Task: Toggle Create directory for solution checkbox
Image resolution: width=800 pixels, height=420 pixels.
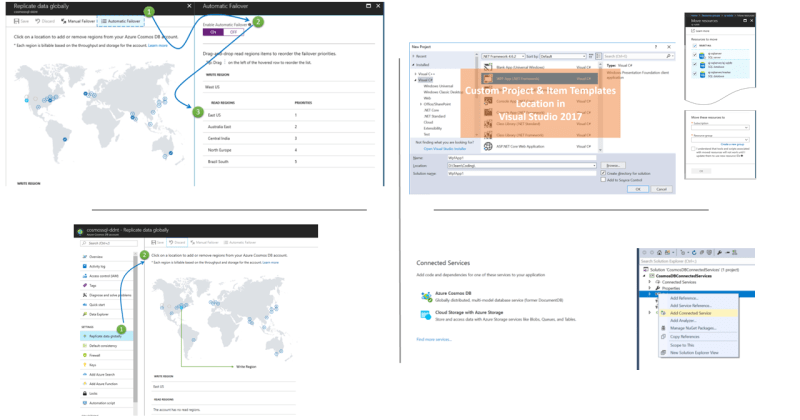Action: click(x=603, y=172)
